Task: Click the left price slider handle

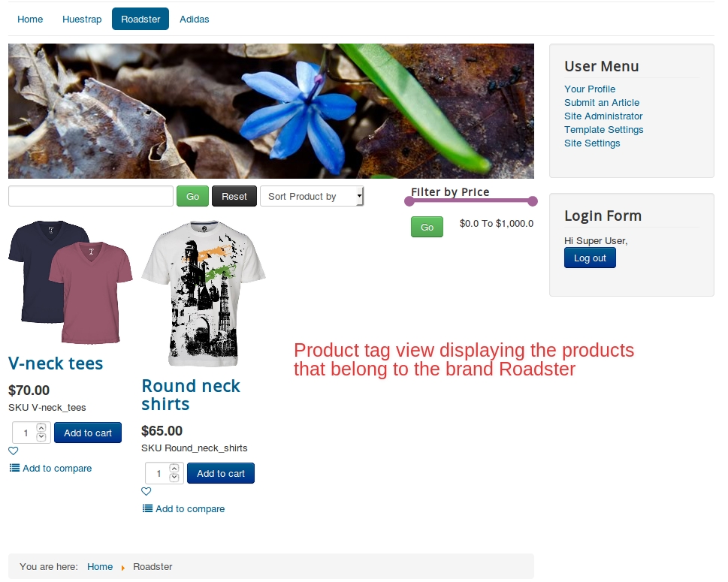Action: [409, 201]
